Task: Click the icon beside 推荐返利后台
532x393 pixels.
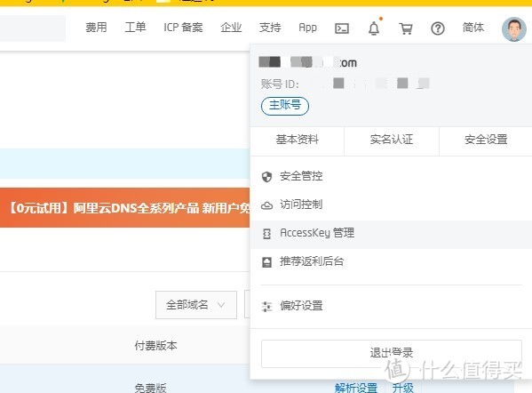Action: [x=266, y=262]
